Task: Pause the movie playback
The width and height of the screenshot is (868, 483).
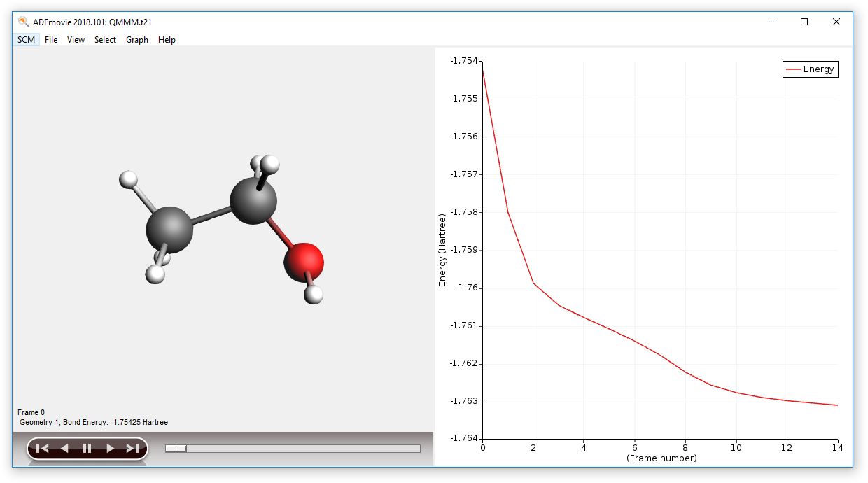Action: point(87,449)
